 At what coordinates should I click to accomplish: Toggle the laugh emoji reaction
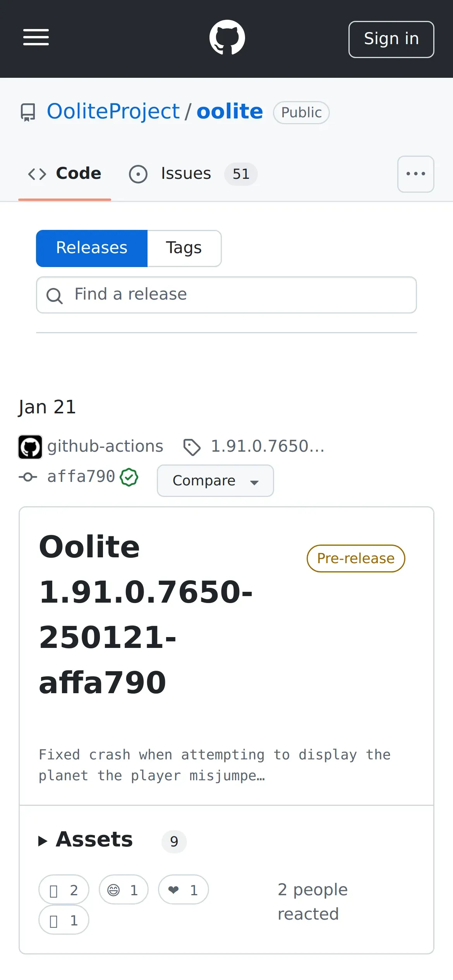124,890
